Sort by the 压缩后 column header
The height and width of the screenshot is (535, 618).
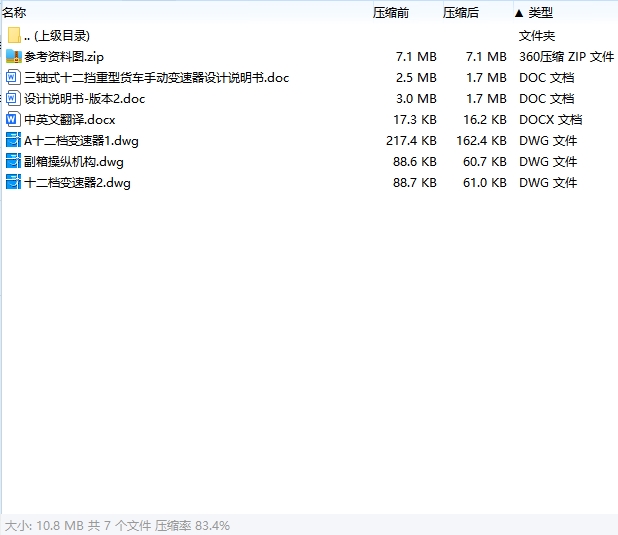tap(460, 13)
